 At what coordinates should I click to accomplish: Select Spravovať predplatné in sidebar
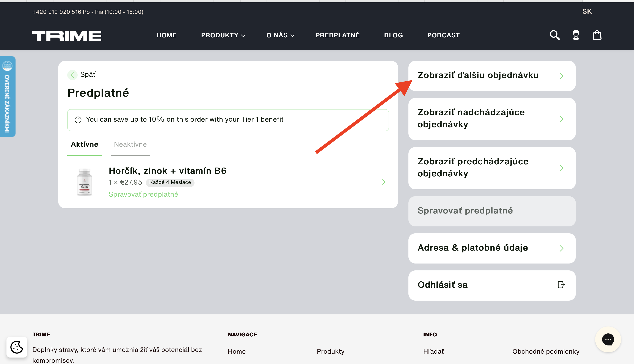pos(492,211)
